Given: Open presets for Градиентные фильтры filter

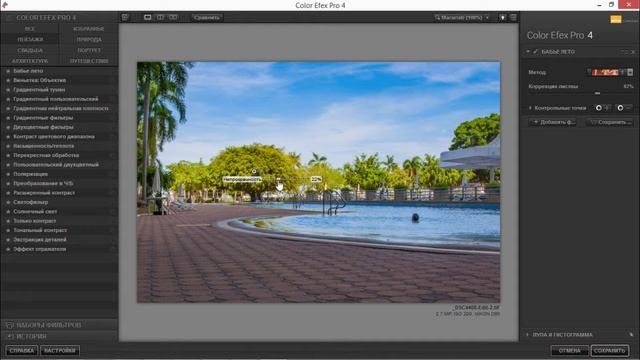Looking at the screenshot, I should click(x=112, y=118).
